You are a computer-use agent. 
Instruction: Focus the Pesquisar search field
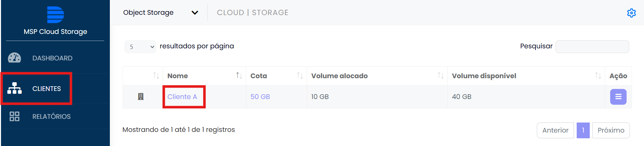[592, 47]
